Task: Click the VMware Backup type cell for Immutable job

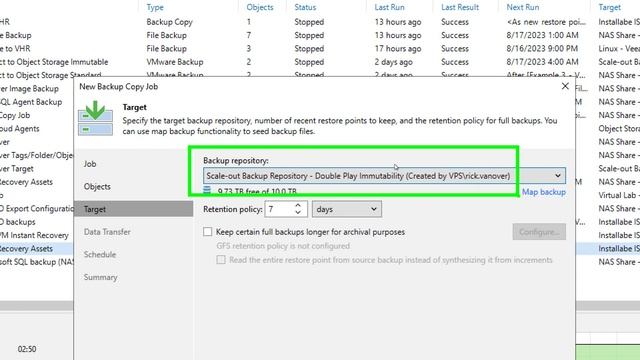Action: [175, 62]
